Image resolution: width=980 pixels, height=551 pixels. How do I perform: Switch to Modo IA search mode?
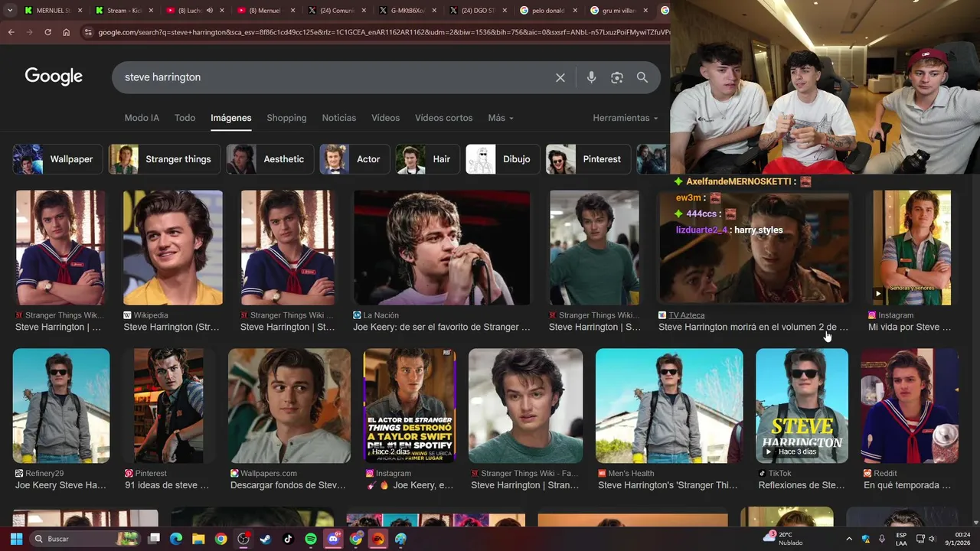(x=142, y=118)
